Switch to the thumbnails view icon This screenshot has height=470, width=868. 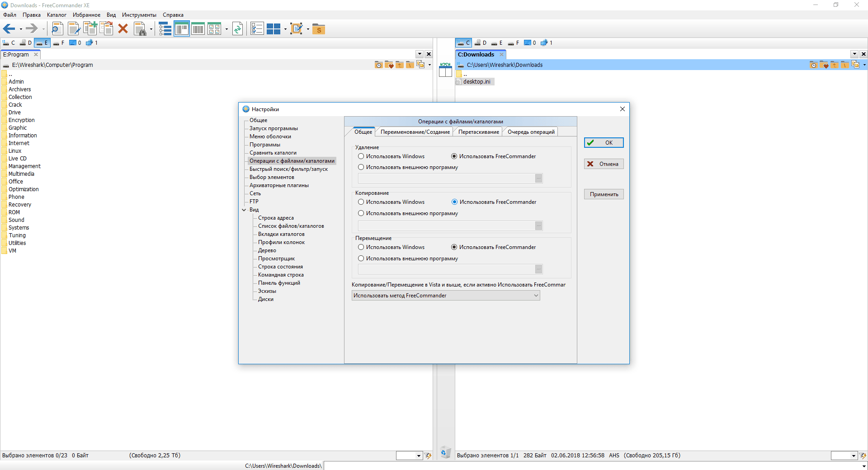coord(214,29)
